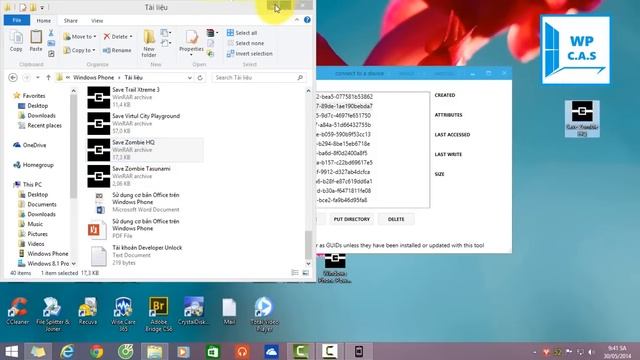Switch to large icons view in status bar
This screenshot has width=640, height=360.
pos(305,273)
